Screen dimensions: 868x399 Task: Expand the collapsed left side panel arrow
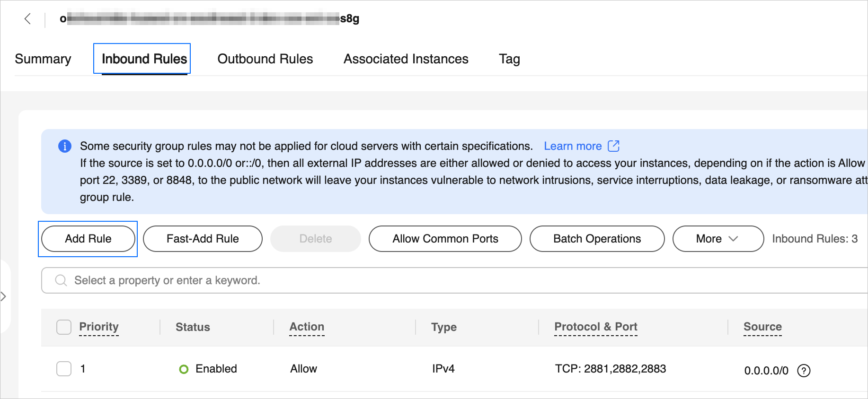(4, 296)
